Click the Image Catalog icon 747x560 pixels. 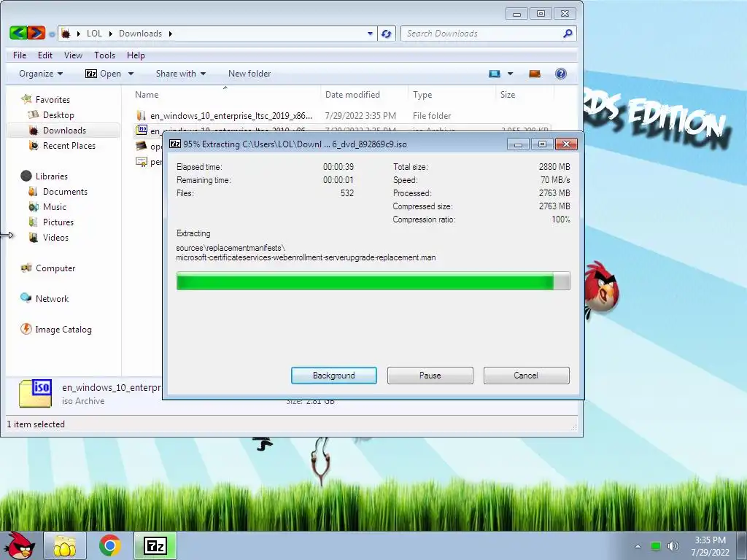coord(26,329)
